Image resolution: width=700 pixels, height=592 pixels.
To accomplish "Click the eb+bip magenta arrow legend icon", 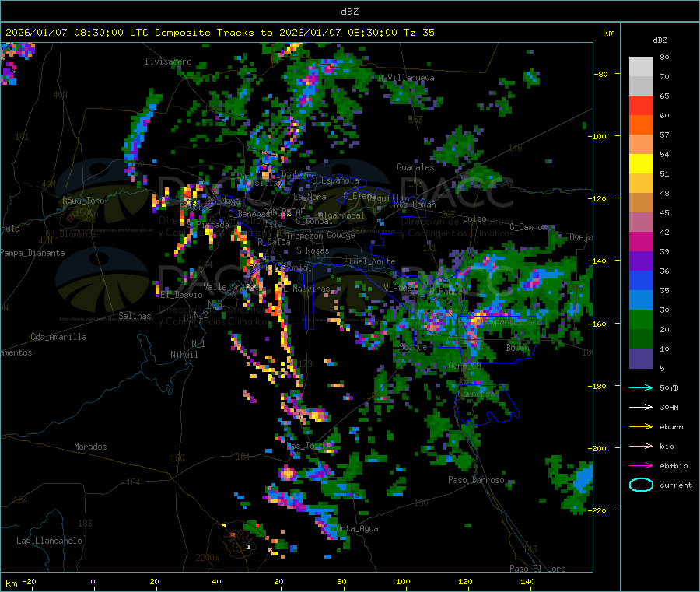I will pos(641,466).
